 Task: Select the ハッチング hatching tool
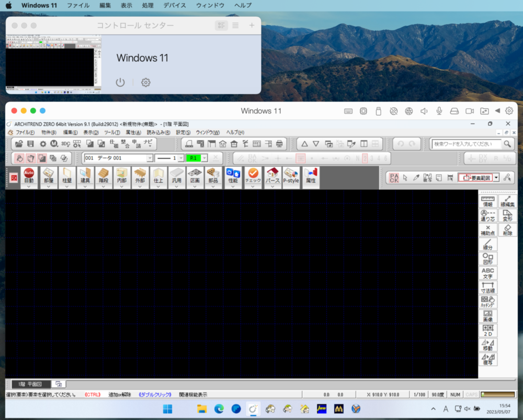pos(487,302)
